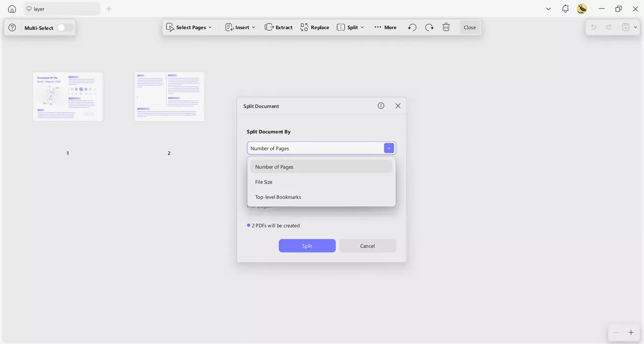Rotate the selected page left
Image resolution: width=644 pixels, height=344 pixels.
click(412, 27)
